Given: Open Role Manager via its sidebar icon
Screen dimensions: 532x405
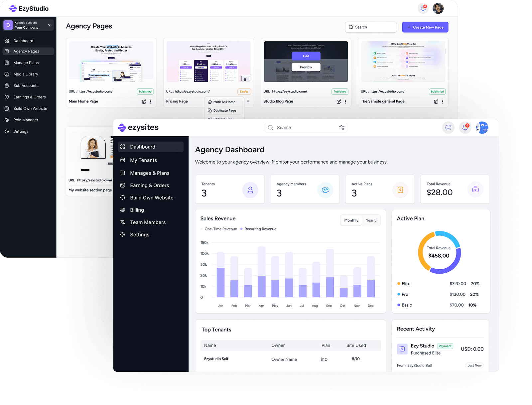Looking at the screenshot, I should pos(7,120).
